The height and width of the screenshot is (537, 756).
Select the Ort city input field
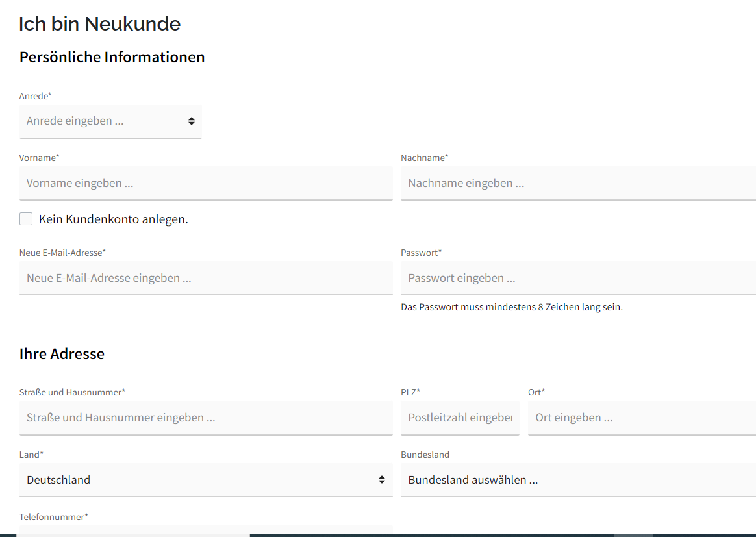point(641,418)
